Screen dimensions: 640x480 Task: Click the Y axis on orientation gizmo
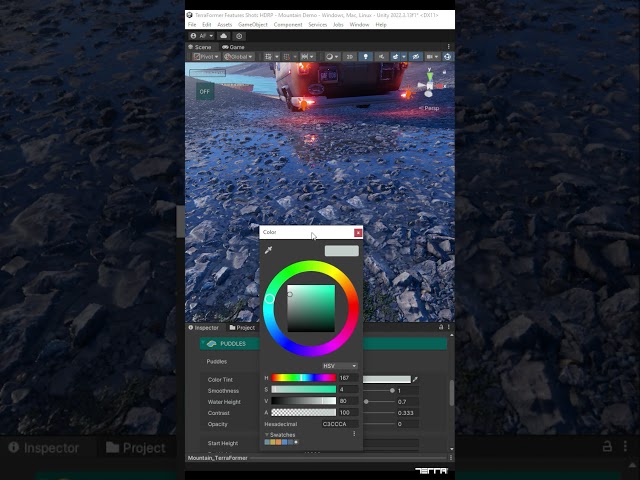point(429,74)
